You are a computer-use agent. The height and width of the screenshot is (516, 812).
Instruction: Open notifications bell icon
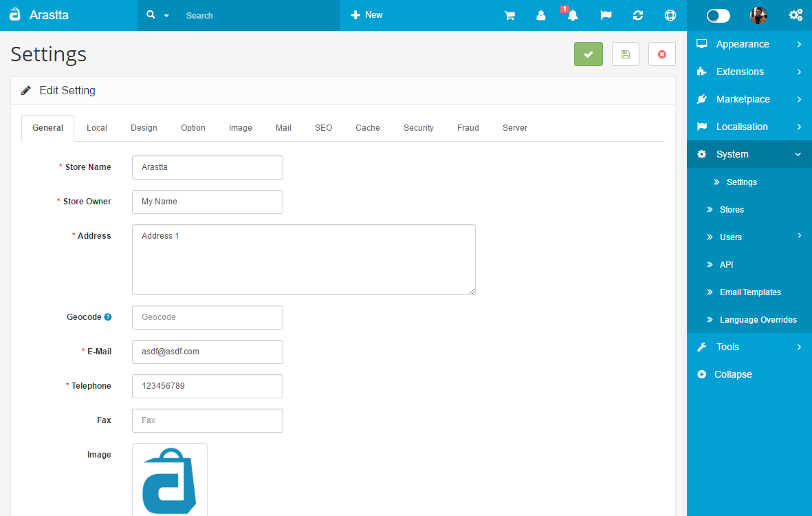(572, 15)
